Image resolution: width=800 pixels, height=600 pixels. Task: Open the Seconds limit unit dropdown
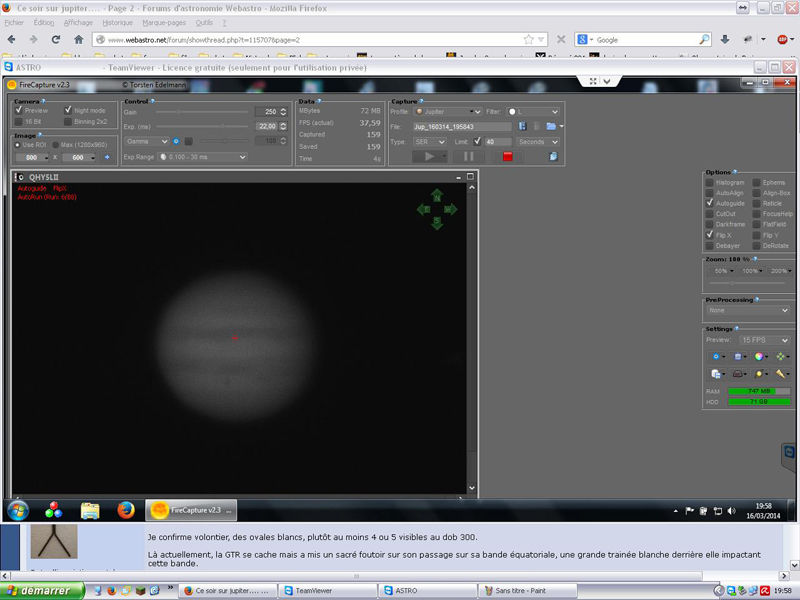(x=538, y=142)
